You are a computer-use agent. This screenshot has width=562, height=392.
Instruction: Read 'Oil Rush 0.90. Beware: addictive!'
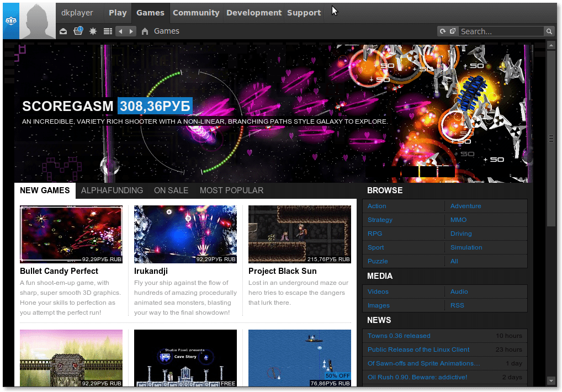point(417,377)
